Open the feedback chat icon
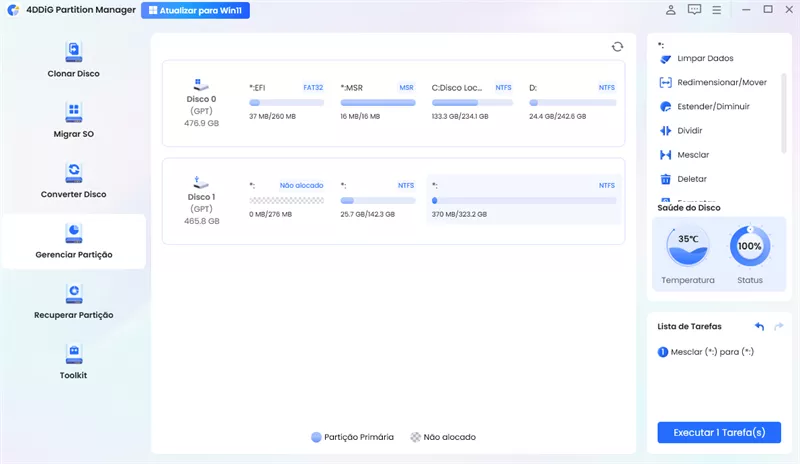 (x=695, y=10)
